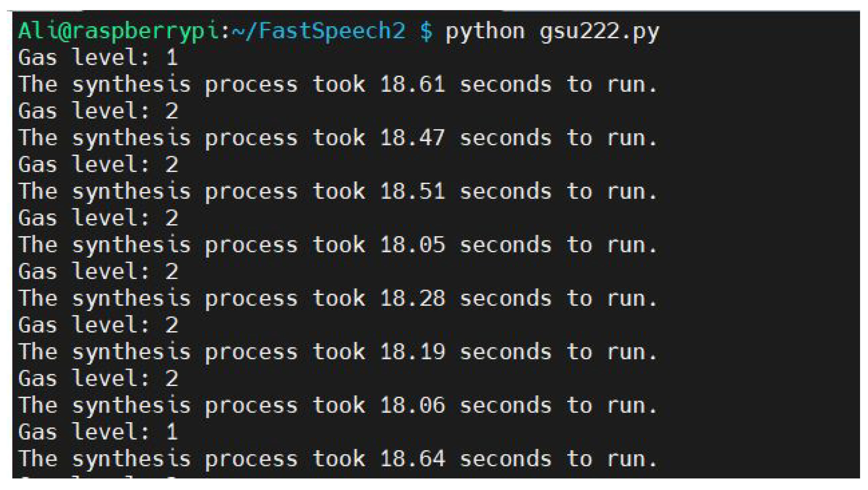This screenshot has width=868, height=490.
Task: Click the word synthesis in the 18.19 line
Action: (131, 352)
